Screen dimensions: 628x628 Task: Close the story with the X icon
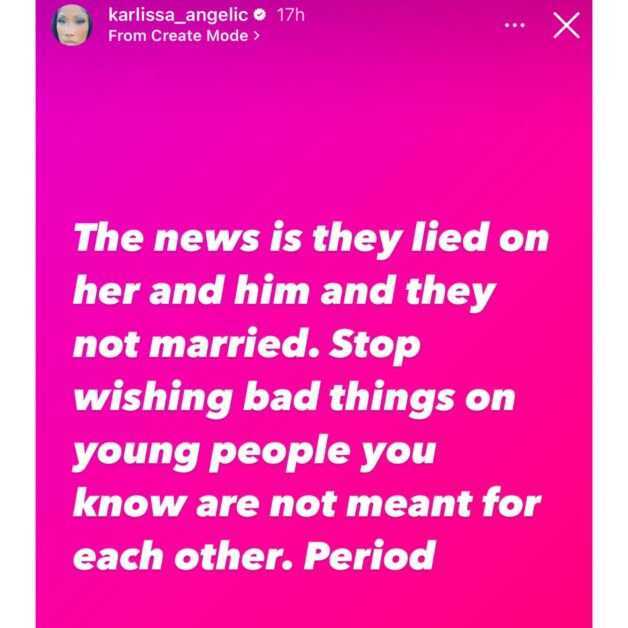coord(566,25)
